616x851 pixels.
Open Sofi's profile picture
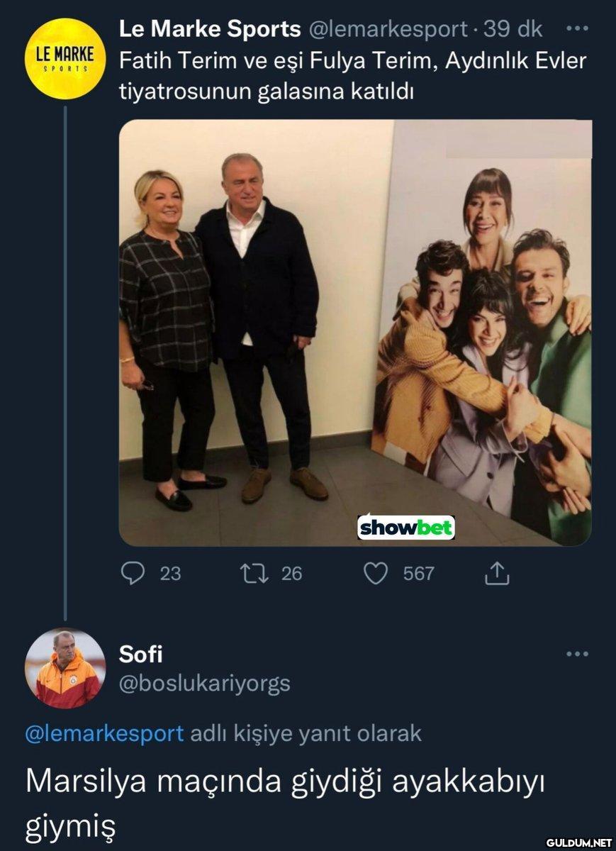(x=65, y=669)
